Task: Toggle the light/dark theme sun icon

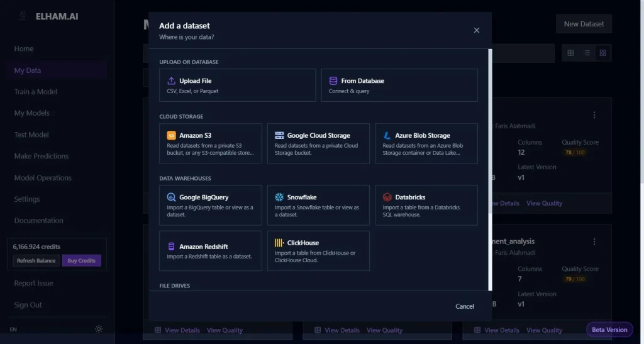Action: [x=99, y=329]
